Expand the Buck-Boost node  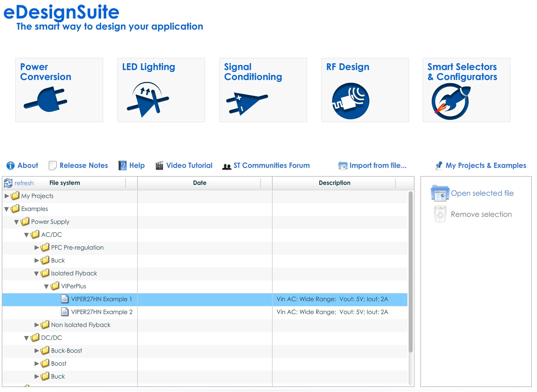coord(37,350)
